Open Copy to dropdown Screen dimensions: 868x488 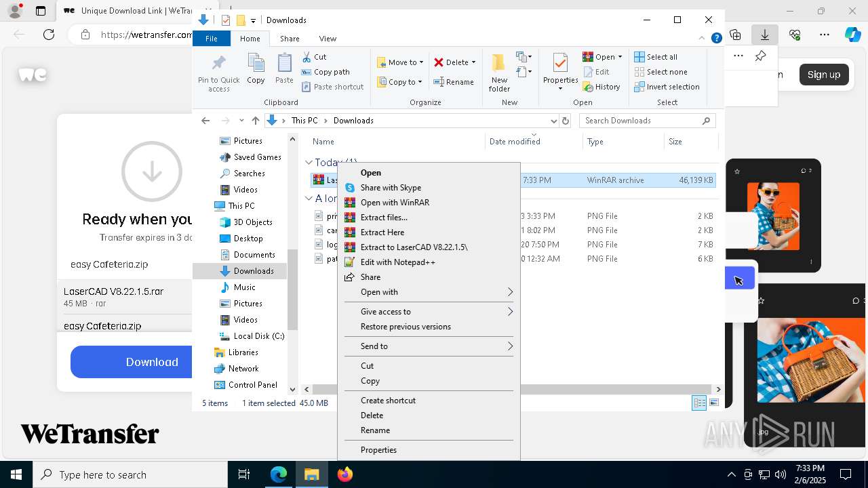(x=400, y=82)
